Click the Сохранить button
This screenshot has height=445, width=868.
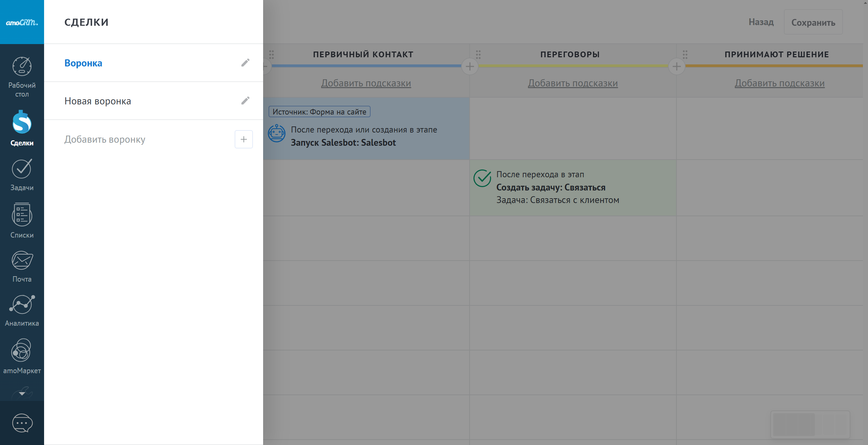[x=813, y=22]
